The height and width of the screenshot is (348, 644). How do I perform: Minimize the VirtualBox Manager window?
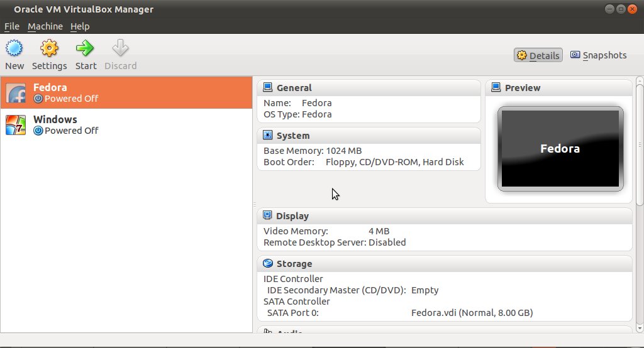pos(609,9)
